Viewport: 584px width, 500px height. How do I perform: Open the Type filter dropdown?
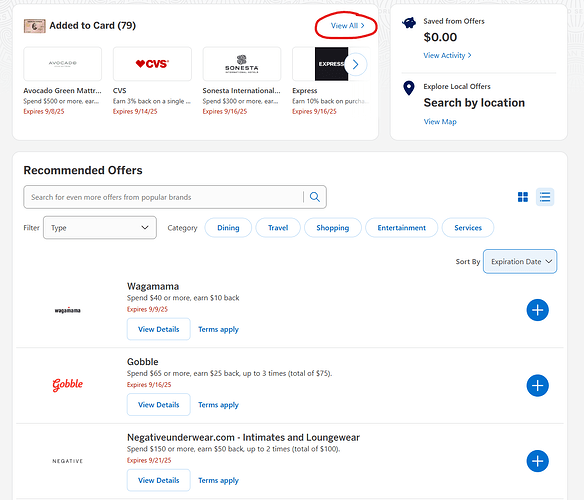point(100,228)
